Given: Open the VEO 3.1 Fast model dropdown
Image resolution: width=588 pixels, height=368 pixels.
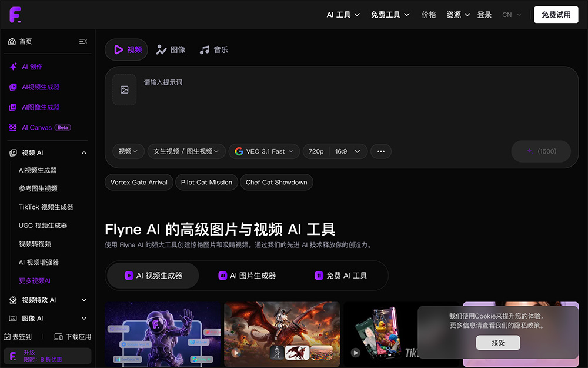Looking at the screenshot, I should (x=264, y=151).
